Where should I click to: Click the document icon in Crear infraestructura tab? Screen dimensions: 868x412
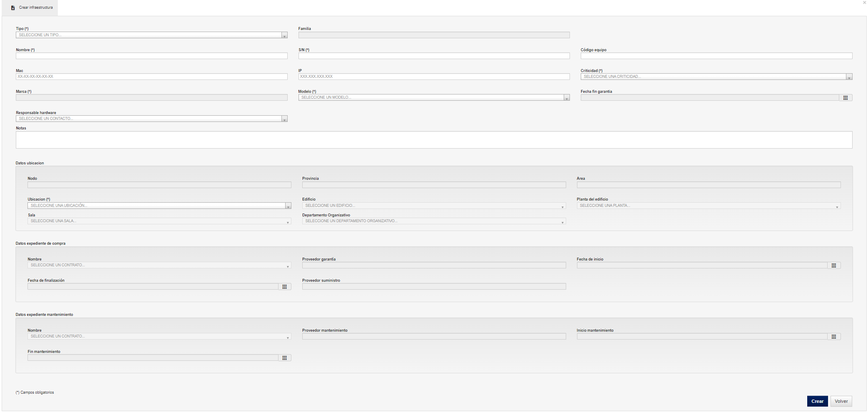click(13, 7)
